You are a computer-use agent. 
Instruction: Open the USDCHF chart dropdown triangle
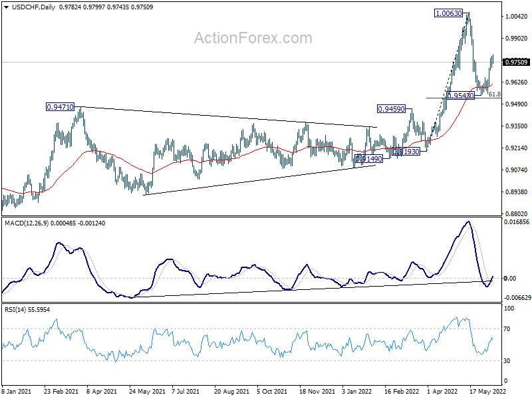click(7, 7)
